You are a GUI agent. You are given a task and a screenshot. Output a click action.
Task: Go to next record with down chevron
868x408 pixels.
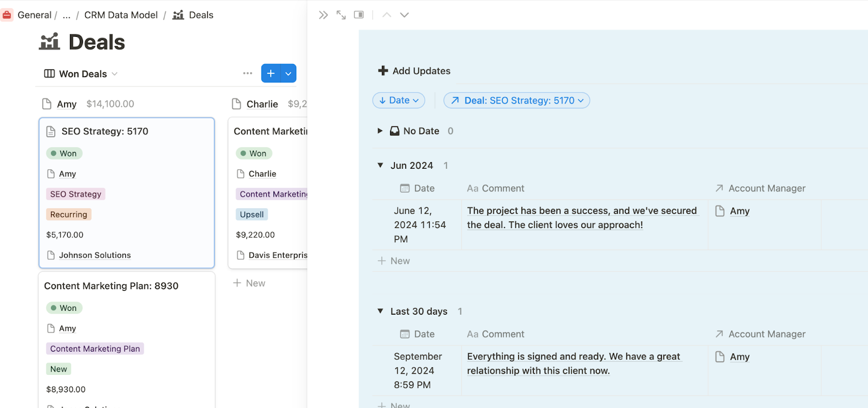coord(405,15)
